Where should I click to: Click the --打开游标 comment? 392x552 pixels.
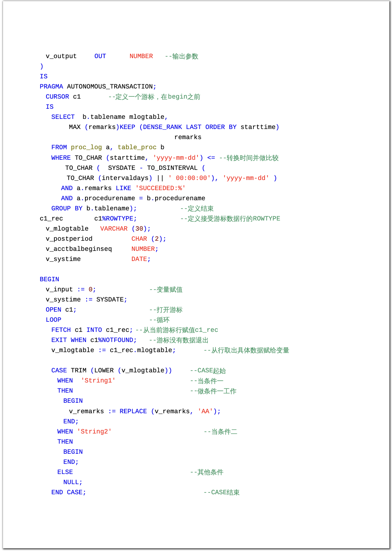pos(166,310)
